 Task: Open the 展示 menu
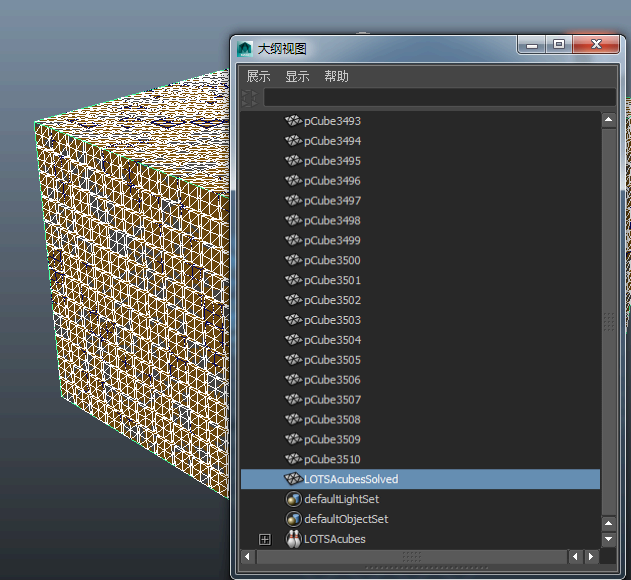(258, 76)
